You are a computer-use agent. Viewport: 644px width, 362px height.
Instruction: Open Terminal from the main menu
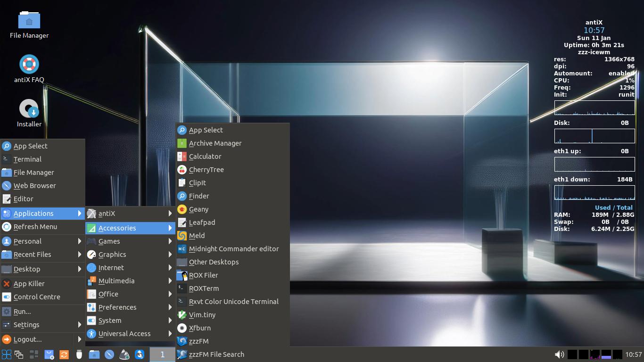coord(27,159)
